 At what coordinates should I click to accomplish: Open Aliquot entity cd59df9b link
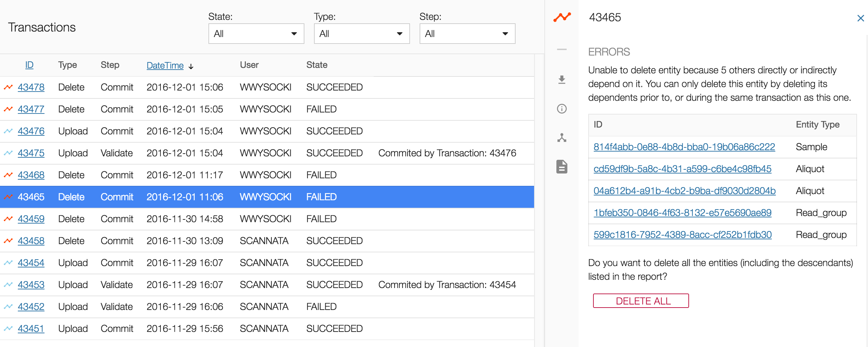pyautogui.click(x=682, y=169)
